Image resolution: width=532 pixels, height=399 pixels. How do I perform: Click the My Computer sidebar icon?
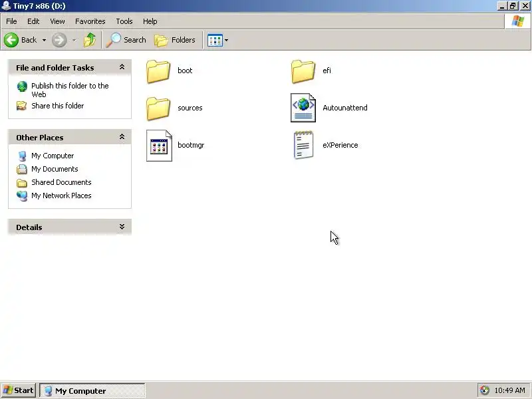pyautogui.click(x=22, y=156)
